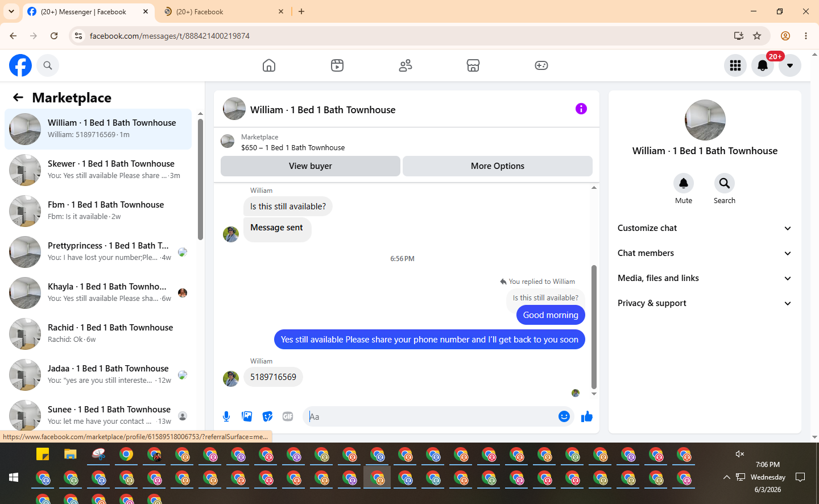Bookmark this page with the star

757,36
